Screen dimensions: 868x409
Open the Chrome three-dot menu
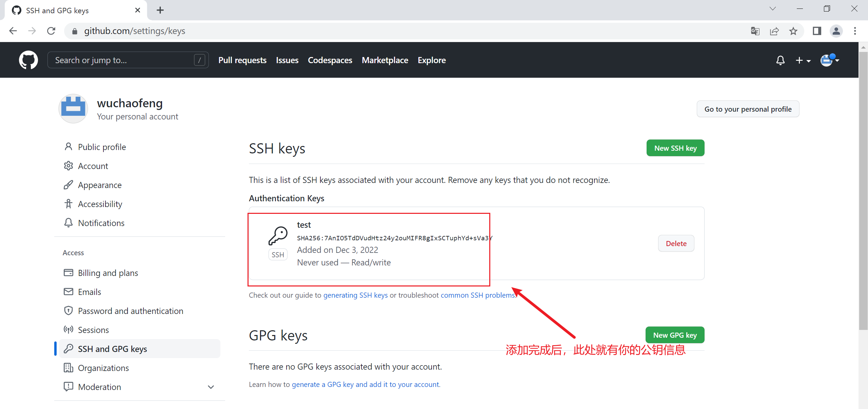855,31
